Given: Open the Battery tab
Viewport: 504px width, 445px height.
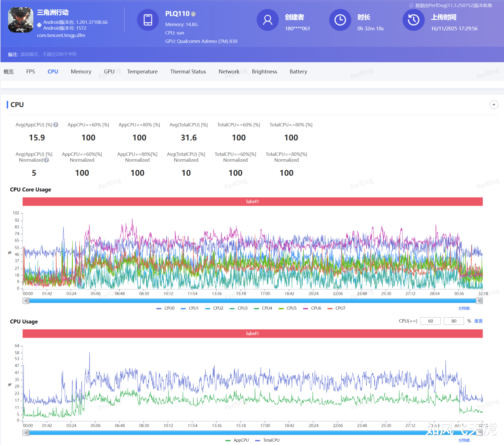Looking at the screenshot, I should [x=298, y=72].
